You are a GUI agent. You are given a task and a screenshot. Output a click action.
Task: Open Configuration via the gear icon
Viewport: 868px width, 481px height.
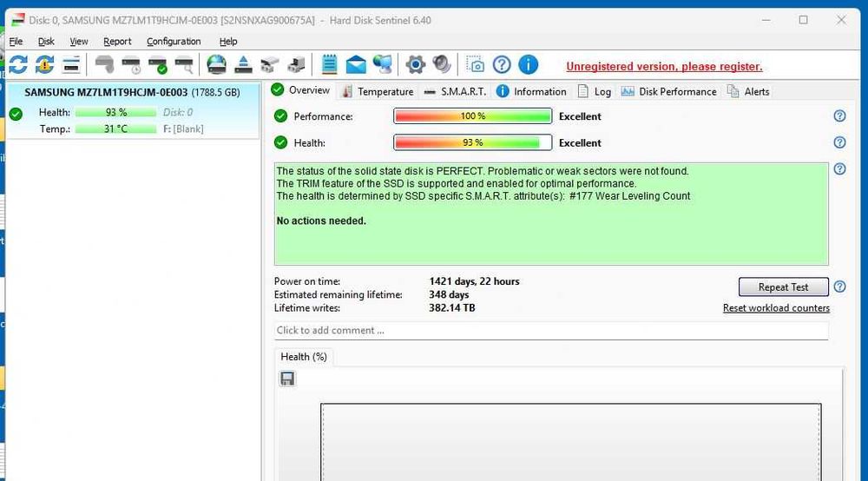[415, 65]
